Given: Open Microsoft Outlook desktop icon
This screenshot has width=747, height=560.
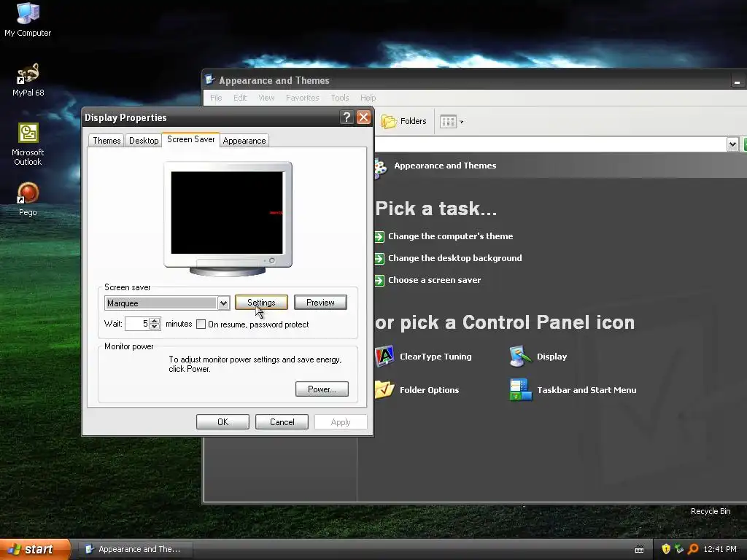Looking at the screenshot, I should coord(28,144).
